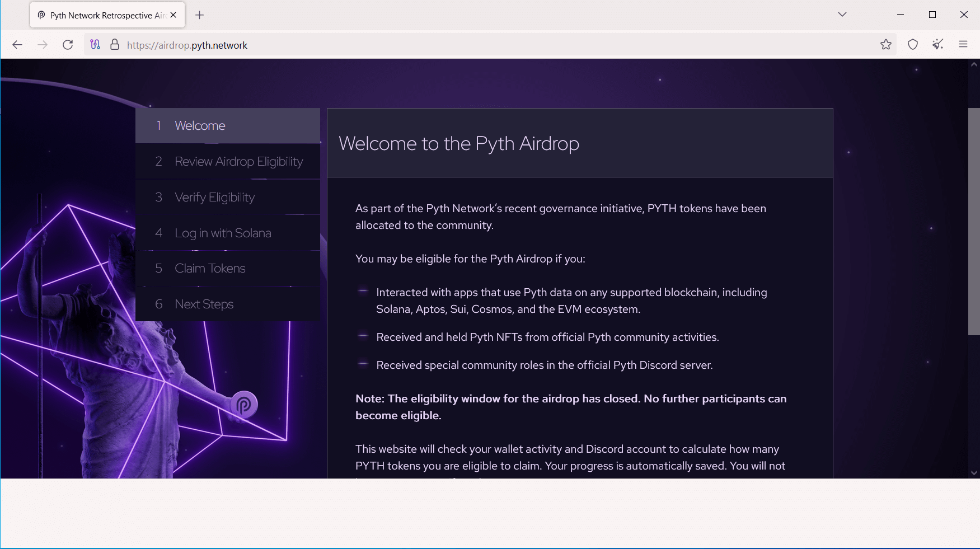Bookmark the page with the star icon

(x=886, y=44)
